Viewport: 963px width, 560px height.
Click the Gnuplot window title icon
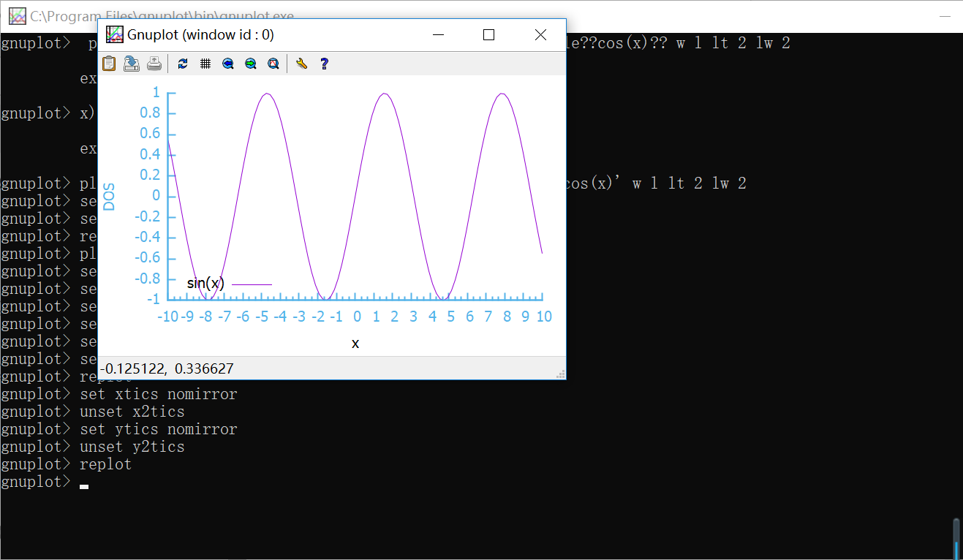pos(114,34)
